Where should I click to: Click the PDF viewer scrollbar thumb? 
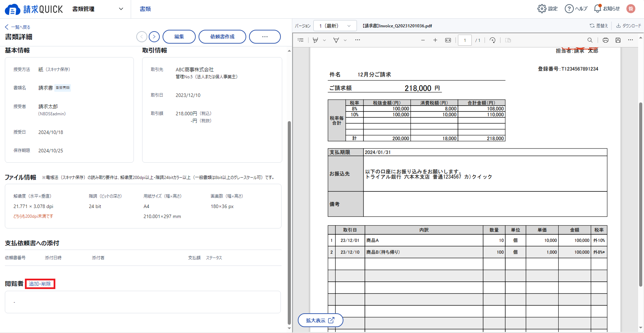coord(641,194)
